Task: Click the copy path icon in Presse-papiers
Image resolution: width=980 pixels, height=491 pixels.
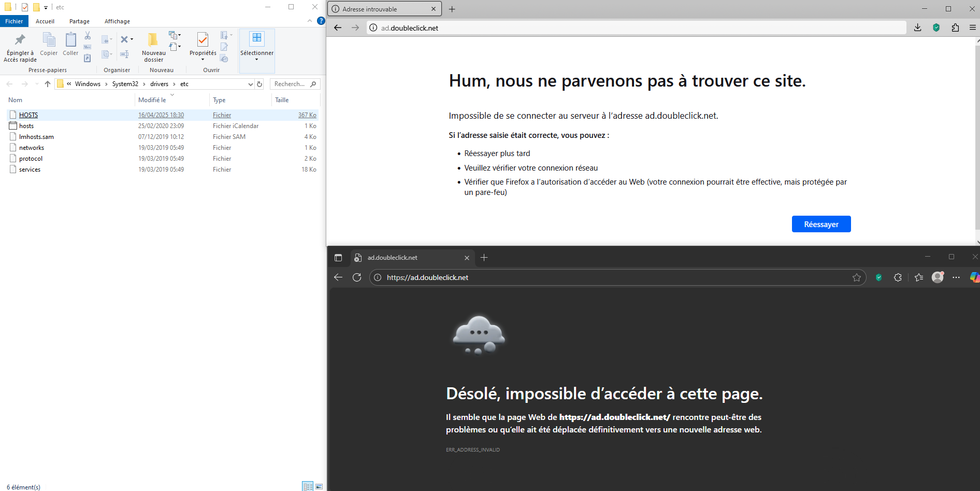Action: pos(88,47)
